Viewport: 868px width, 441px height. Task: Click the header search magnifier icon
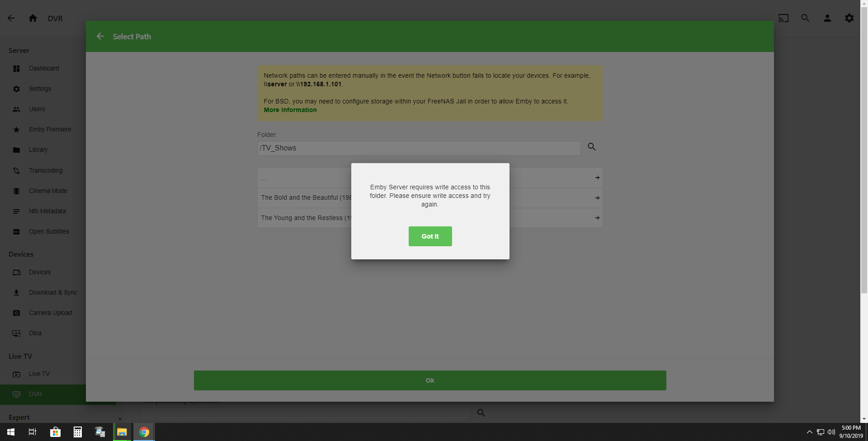tap(805, 18)
